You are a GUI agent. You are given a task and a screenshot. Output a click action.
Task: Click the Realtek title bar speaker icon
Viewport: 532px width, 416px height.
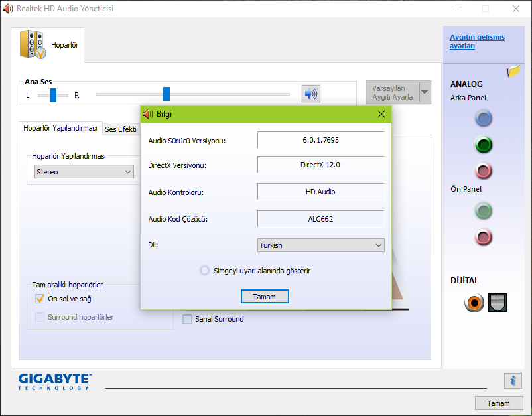7,9
